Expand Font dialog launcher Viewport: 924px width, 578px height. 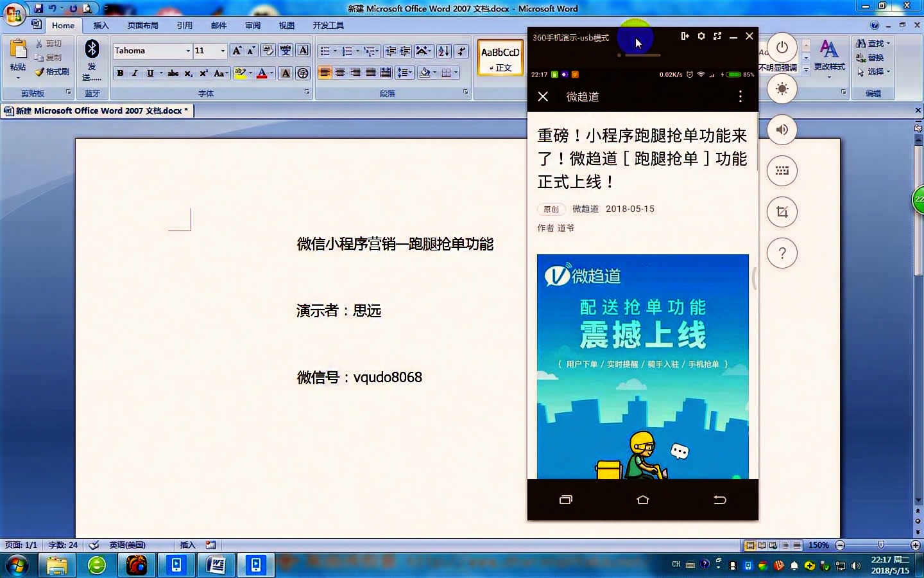(307, 92)
